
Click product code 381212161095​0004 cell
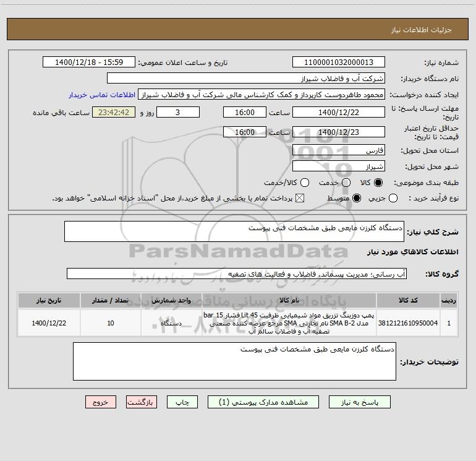coord(408,323)
